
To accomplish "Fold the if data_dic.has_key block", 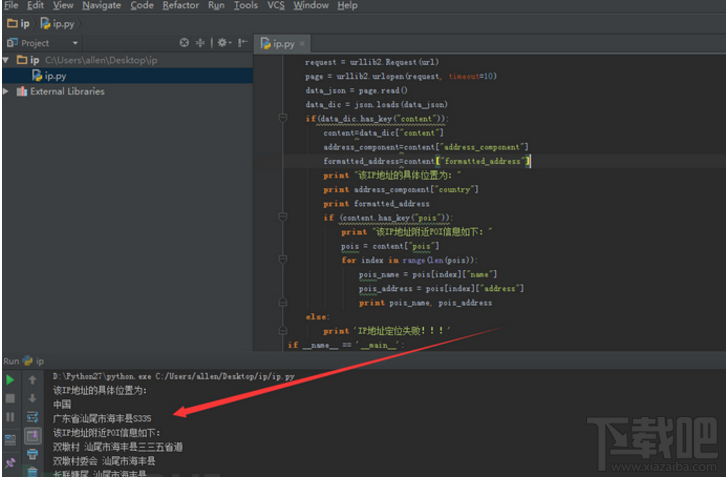I will pyautogui.click(x=283, y=119).
